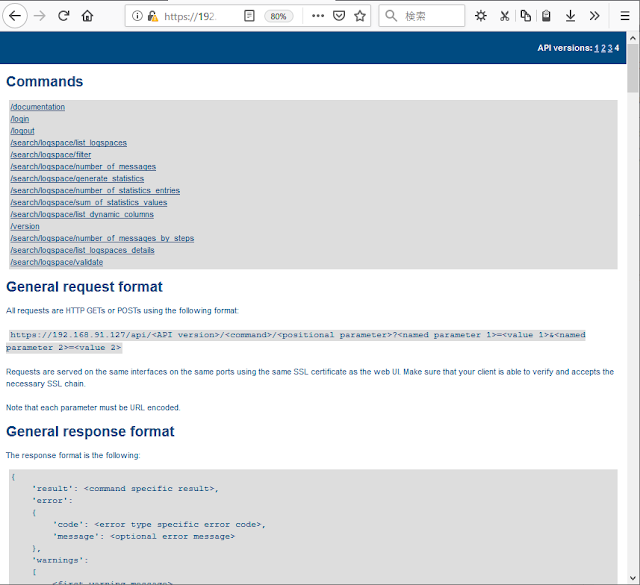Switch to API version 2
The image size is (640, 585).
tap(603, 48)
